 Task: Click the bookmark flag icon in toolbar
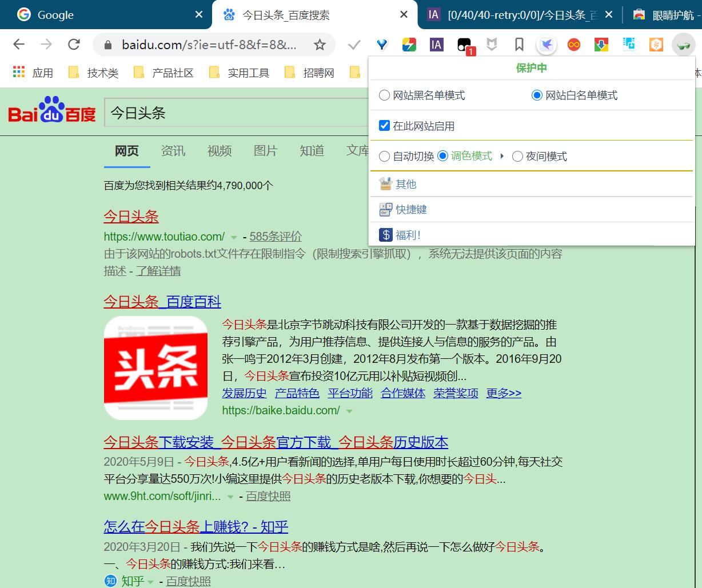click(519, 44)
